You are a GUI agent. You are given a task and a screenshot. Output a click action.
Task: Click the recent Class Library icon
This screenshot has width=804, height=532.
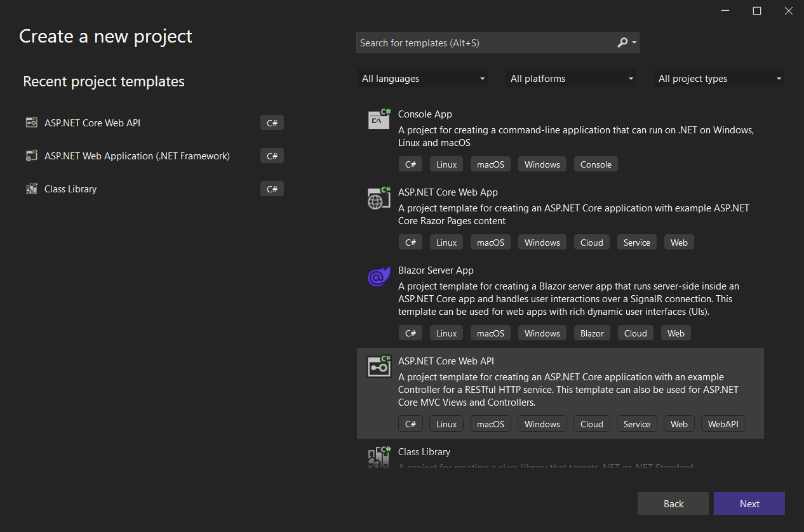coord(31,189)
